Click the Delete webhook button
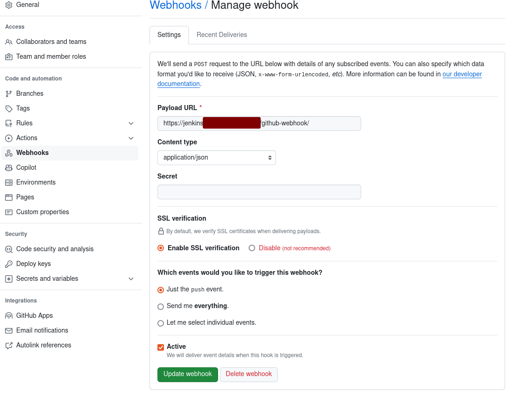 [249, 374]
